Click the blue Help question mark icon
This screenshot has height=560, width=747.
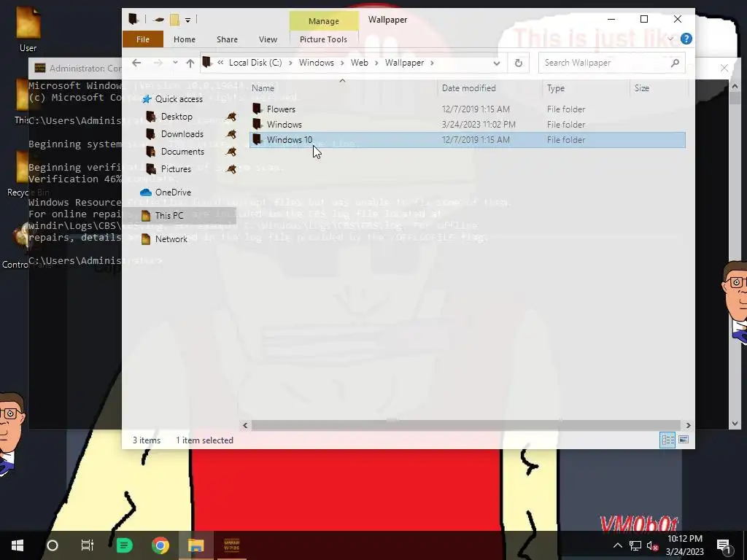coord(686,39)
